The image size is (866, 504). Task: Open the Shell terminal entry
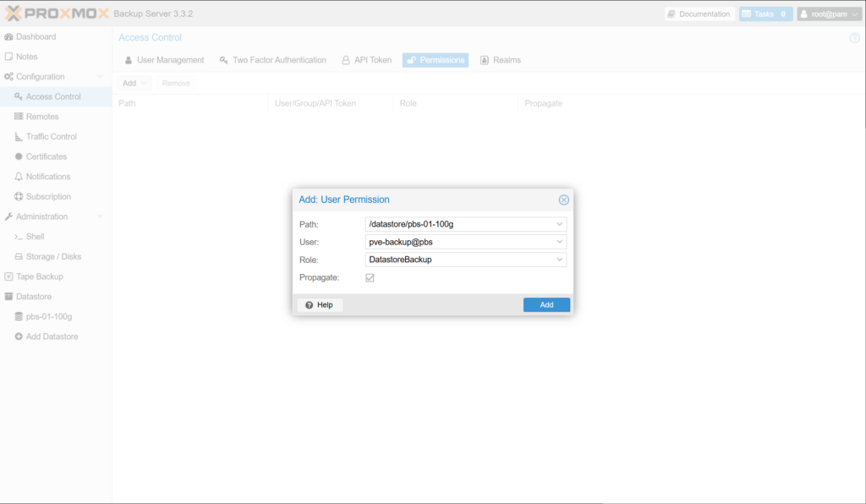34,237
